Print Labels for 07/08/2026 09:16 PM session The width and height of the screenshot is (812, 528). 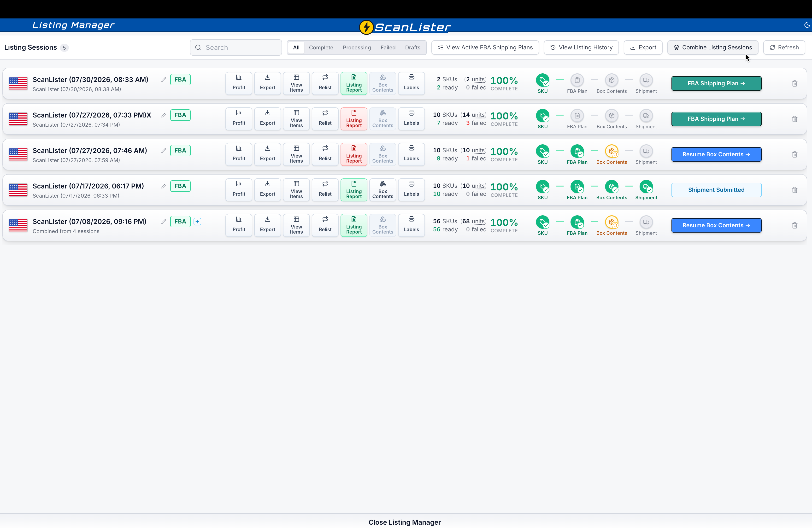click(412, 225)
